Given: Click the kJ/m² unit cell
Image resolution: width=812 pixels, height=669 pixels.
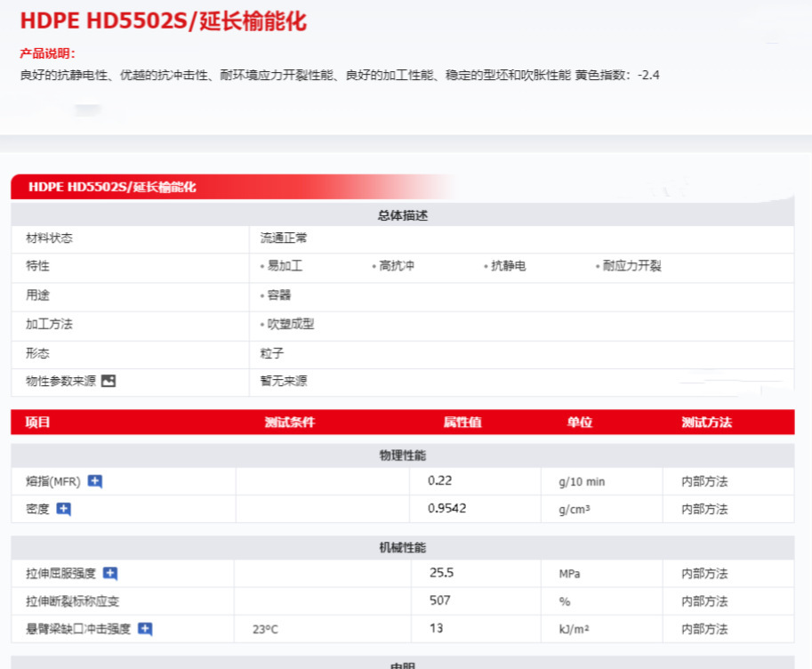Looking at the screenshot, I should click(574, 629).
